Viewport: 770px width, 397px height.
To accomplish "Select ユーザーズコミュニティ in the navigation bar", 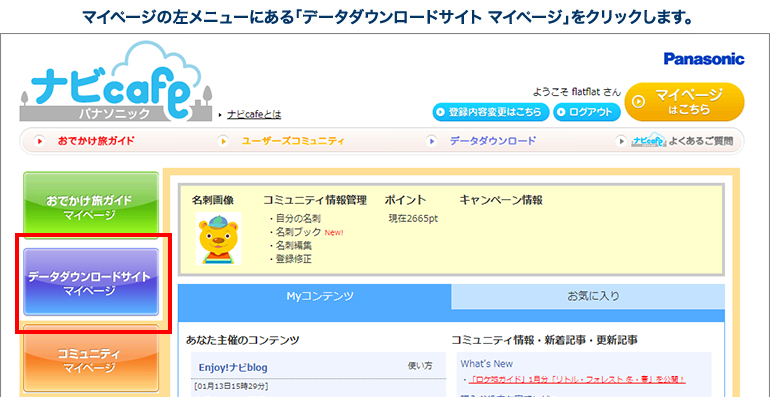I will click(x=293, y=142).
